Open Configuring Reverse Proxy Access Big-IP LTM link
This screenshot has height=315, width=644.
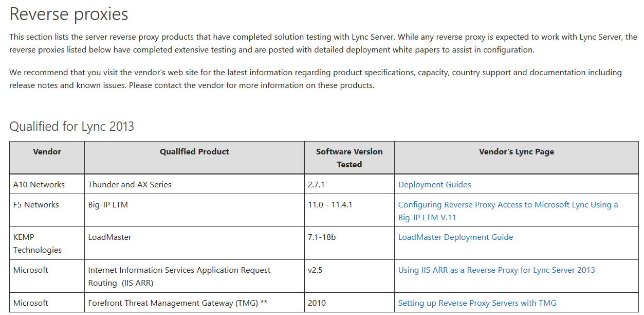(x=508, y=211)
